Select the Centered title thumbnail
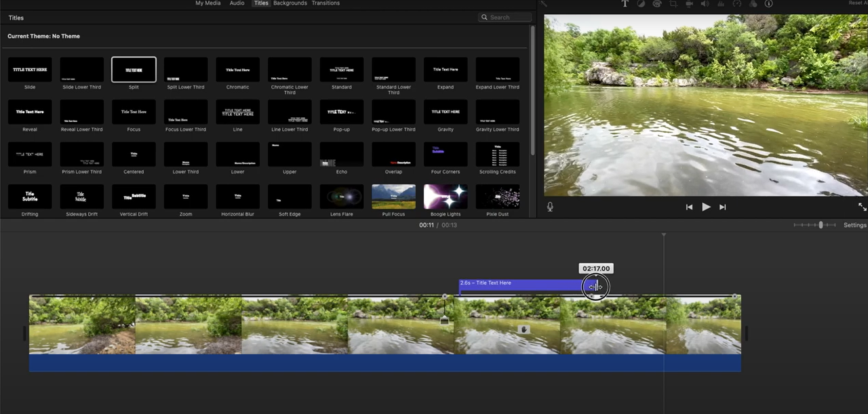868x414 pixels. coord(134,154)
